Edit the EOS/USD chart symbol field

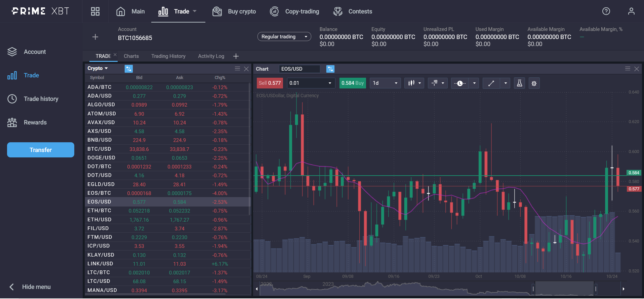point(299,69)
